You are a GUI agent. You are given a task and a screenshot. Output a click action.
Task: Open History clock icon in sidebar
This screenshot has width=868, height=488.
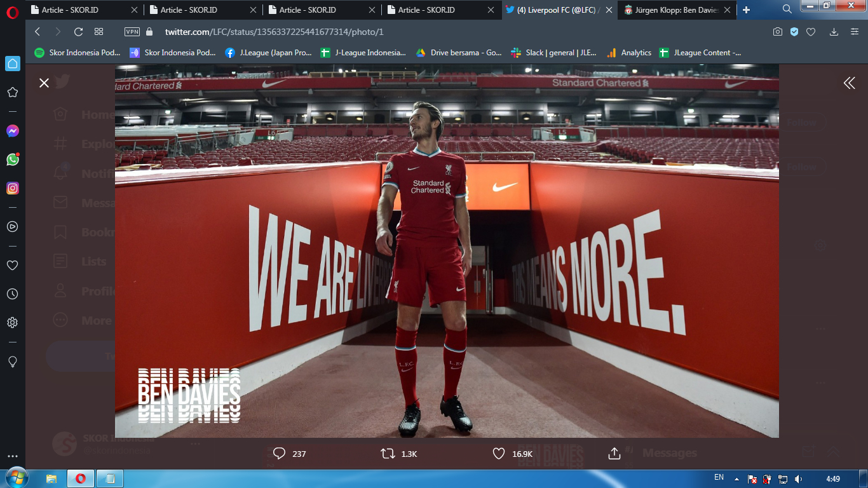point(12,294)
